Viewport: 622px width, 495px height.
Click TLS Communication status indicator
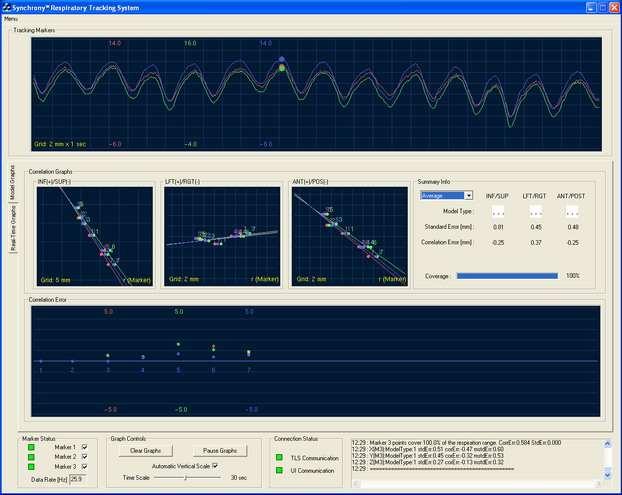279,457
